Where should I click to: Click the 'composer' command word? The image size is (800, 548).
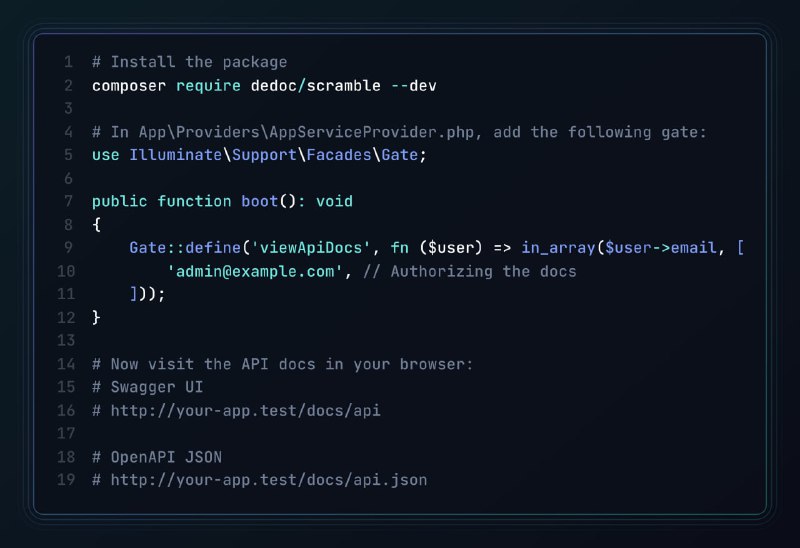[x=129, y=86]
